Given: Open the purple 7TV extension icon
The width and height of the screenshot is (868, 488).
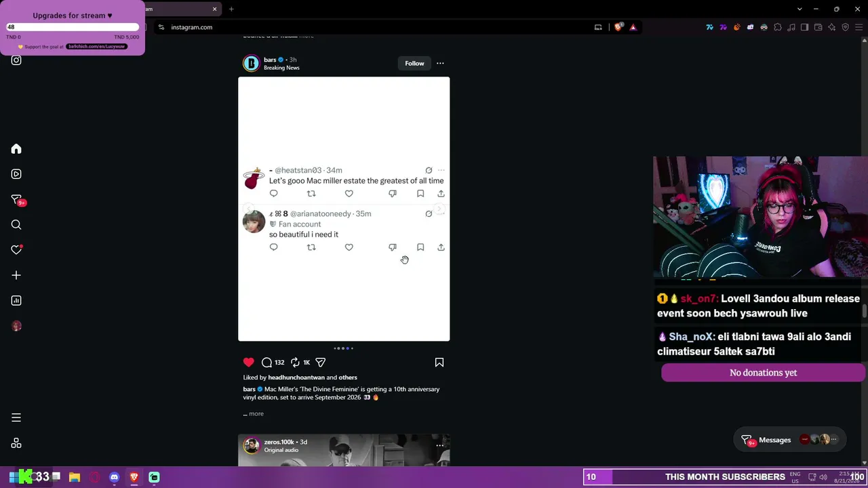Looking at the screenshot, I should pyautogui.click(x=723, y=27).
